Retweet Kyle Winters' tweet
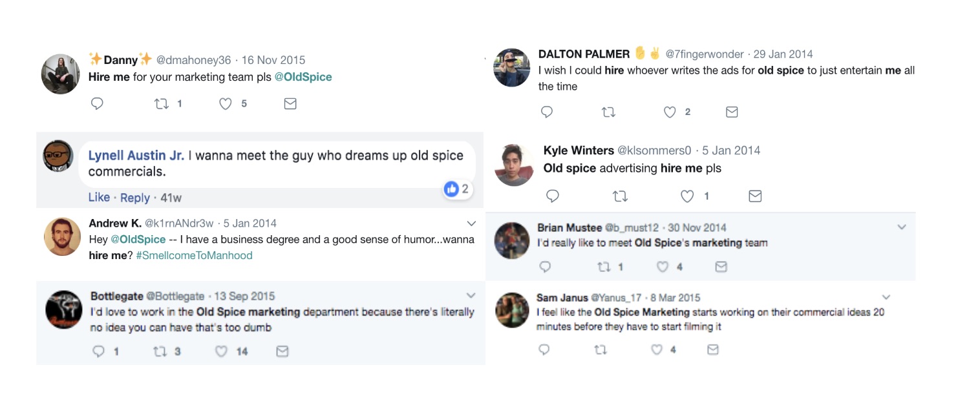 tap(620, 196)
